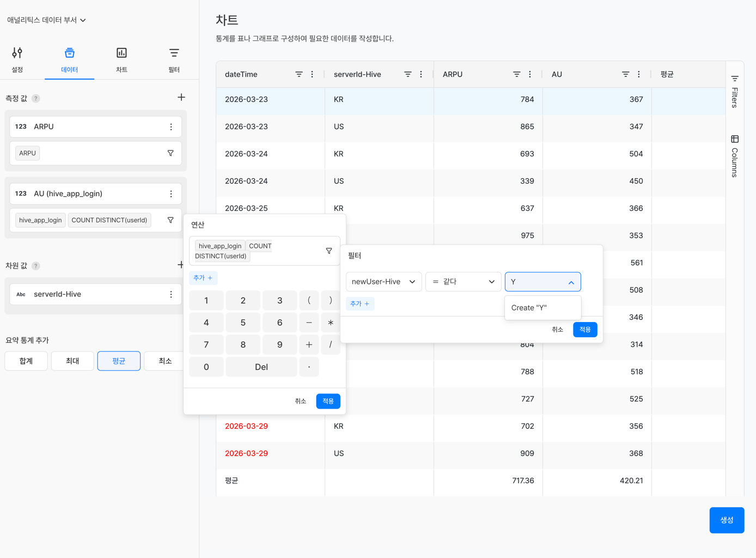Toggle the 평균 summary statistic
756x558 pixels.
coord(119,361)
